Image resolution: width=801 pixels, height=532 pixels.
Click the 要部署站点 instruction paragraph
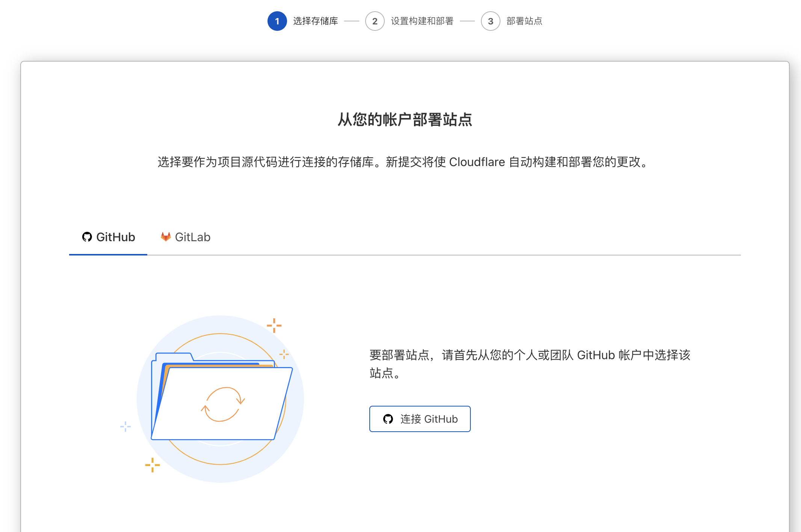[530, 364]
